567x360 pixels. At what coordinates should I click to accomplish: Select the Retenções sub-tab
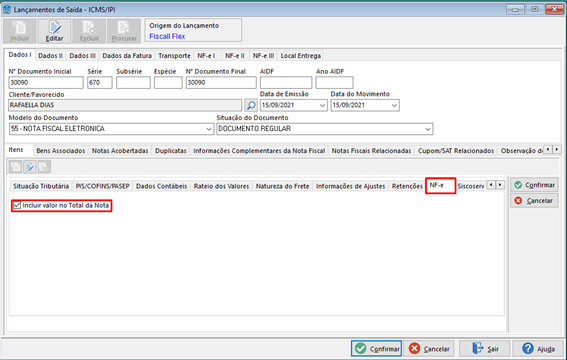point(407,186)
